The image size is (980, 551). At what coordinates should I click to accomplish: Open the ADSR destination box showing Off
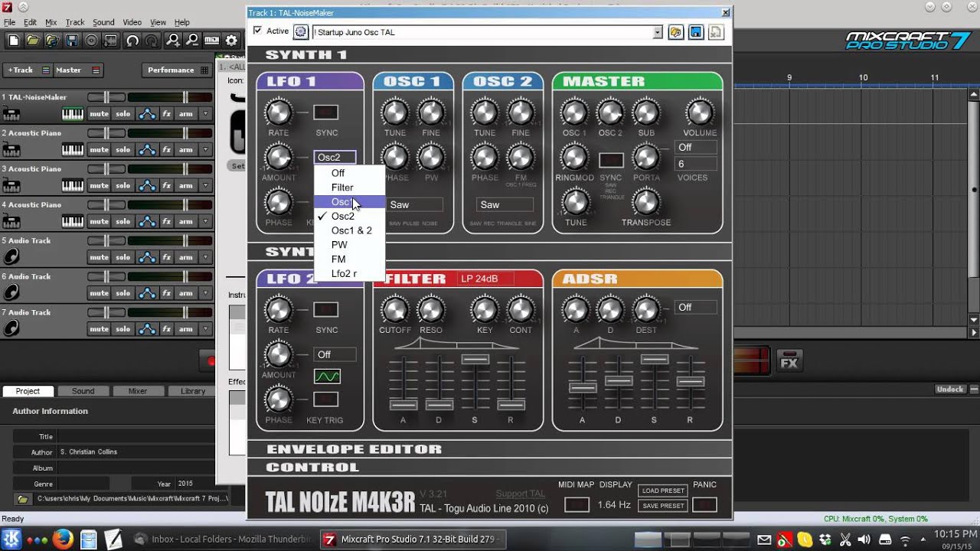(695, 307)
